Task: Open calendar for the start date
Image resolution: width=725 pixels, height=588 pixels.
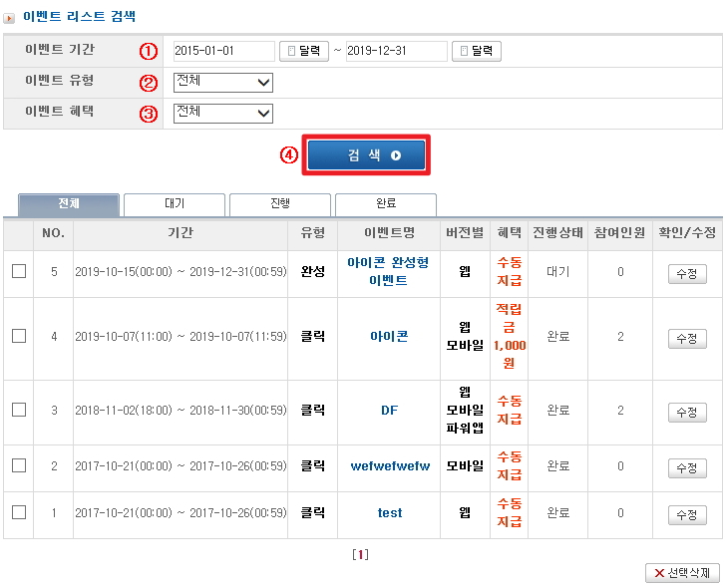Action: click(x=304, y=51)
